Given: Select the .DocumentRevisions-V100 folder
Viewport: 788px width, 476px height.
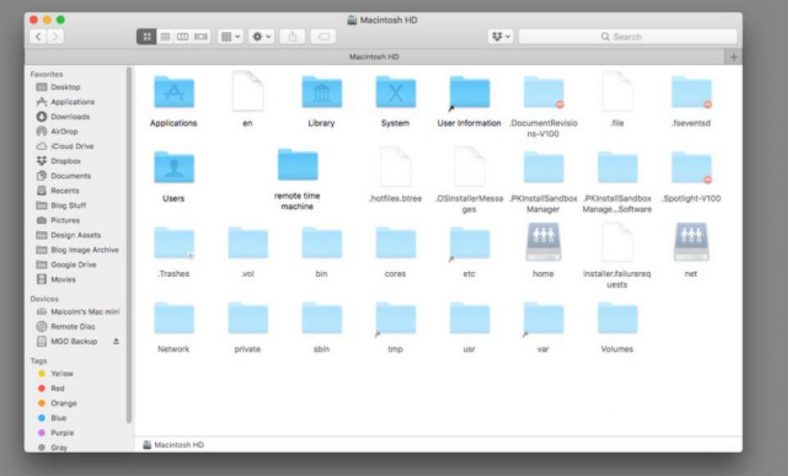Looking at the screenshot, I should [x=543, y=92].
